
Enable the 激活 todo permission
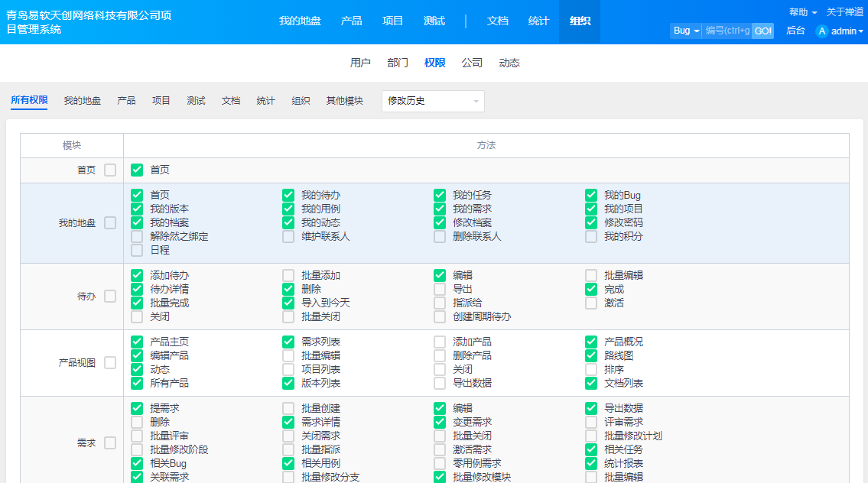tap(591, 303)
